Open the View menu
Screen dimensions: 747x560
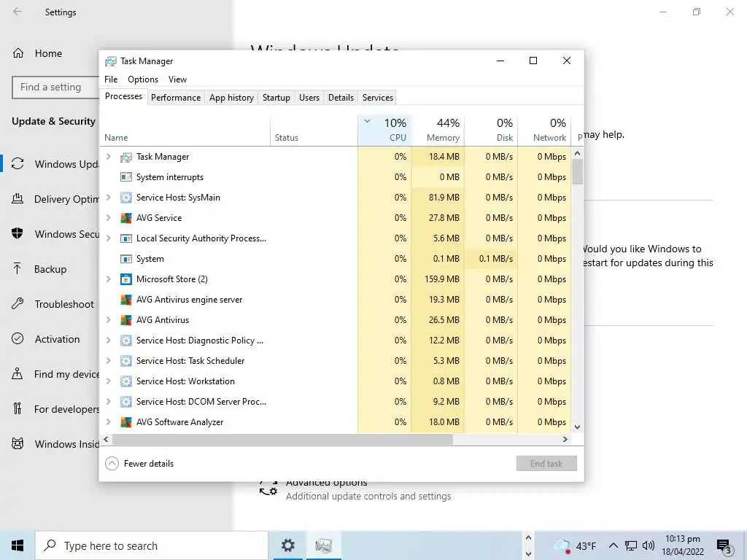tap(178, 79)
